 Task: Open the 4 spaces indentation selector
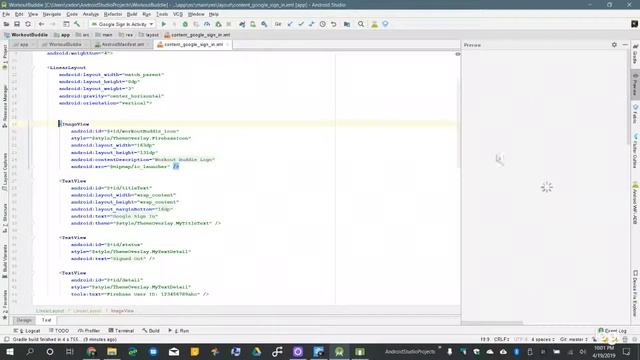coord(543,339)
